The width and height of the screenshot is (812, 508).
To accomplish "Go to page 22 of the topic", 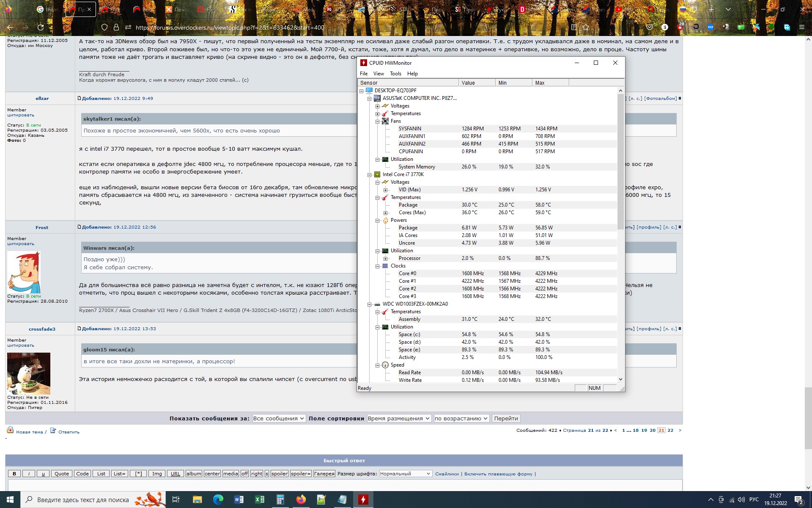I will point(670,430).
